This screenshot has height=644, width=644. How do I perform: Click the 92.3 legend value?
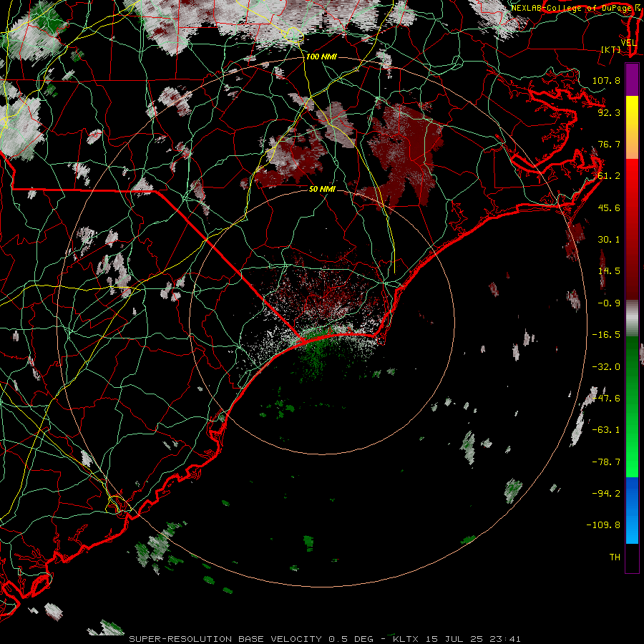click(x=609, y=112)
